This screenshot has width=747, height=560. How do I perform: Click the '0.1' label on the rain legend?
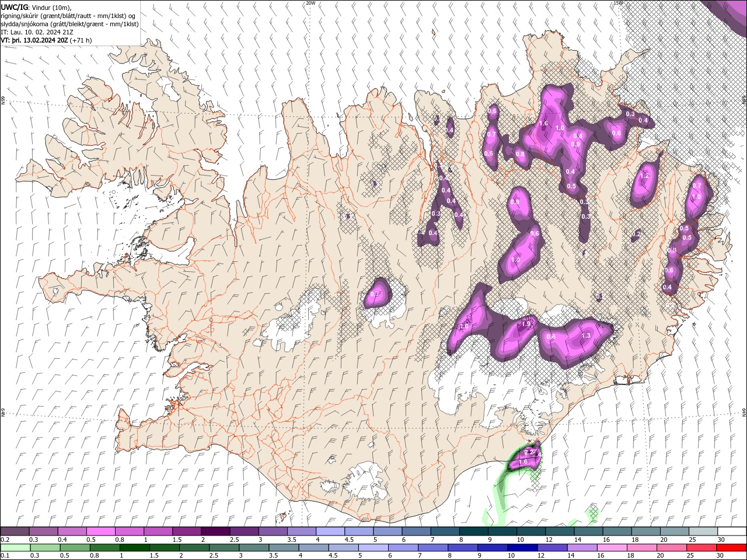click(5, 556)
